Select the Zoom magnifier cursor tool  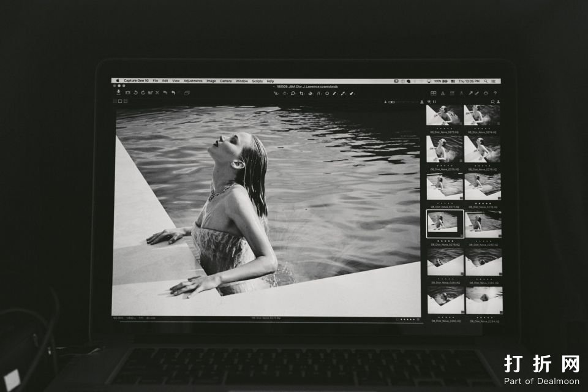tap(293, 94)
